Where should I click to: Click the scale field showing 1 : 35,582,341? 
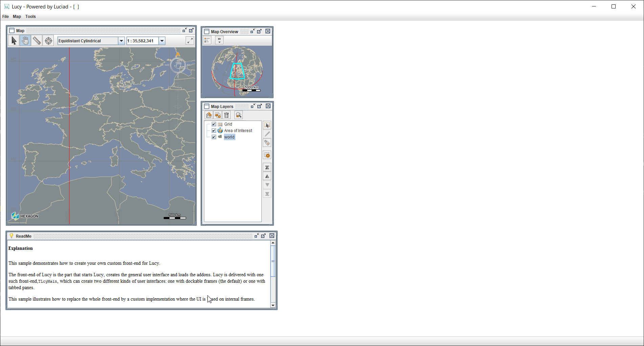[143, 41]
